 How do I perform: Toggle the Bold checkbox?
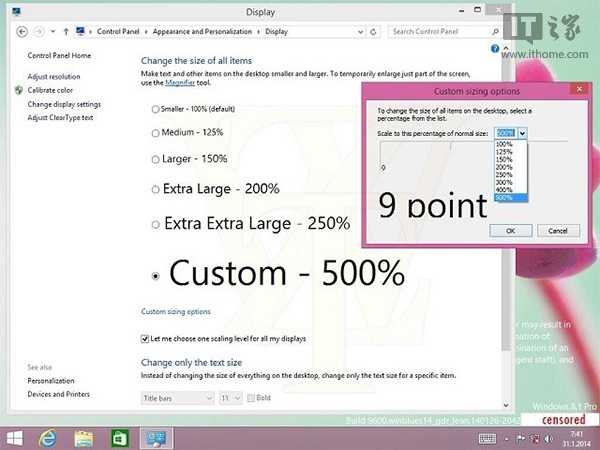tap(251, 398)
